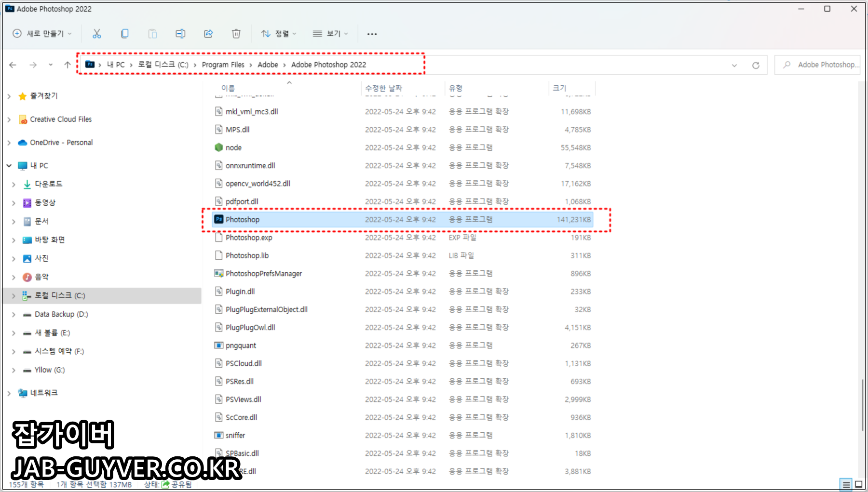This screenshot has width=868, height=492.
Task: Sort by the 유형 column header
Action: point(497,88)
